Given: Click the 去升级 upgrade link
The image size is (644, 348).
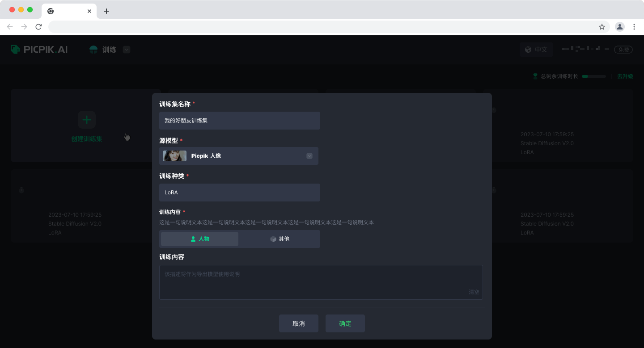Looking at the screenshot, I should 625,76.
